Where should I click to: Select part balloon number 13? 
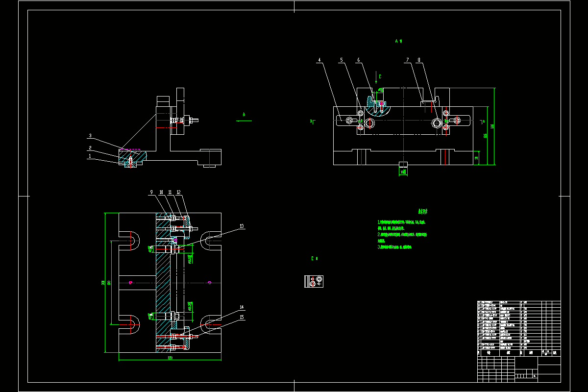click(242, 226)
